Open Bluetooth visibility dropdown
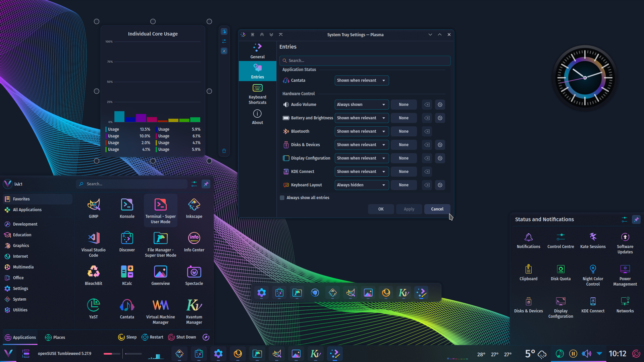The width and height of the screenshot is (644, 362). [x=362, y=131]
